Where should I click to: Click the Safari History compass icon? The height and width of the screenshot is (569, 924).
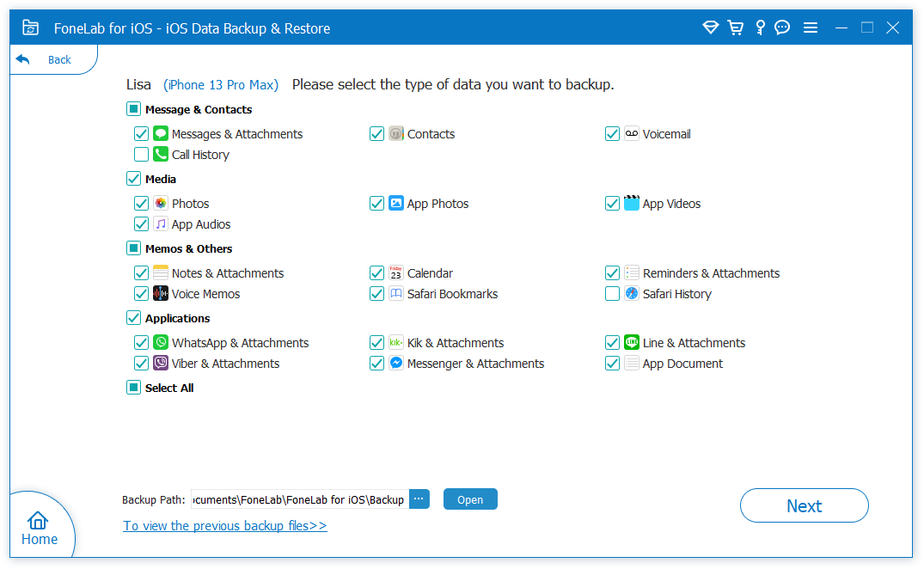[x=632, y=293]
